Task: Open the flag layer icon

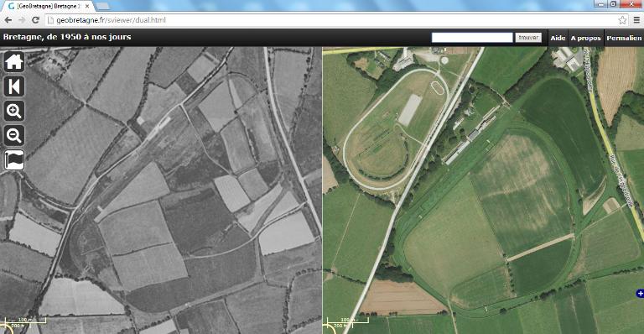Action: [x=14, y=159]
